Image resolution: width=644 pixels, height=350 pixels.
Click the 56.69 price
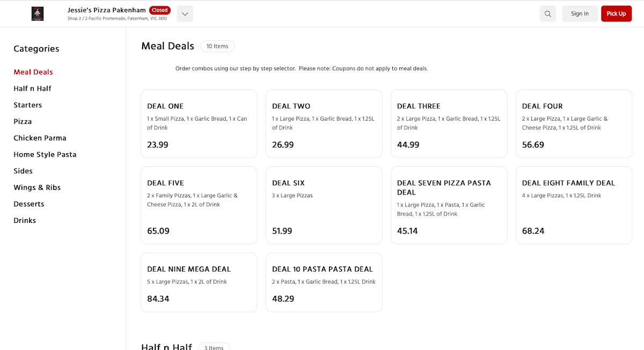coord(533,145)
